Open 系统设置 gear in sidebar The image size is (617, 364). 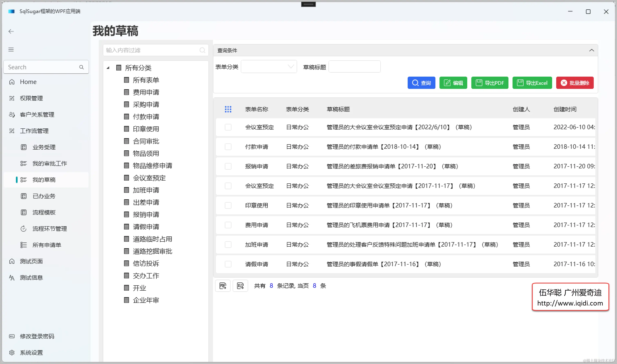(x=12, y=352)
